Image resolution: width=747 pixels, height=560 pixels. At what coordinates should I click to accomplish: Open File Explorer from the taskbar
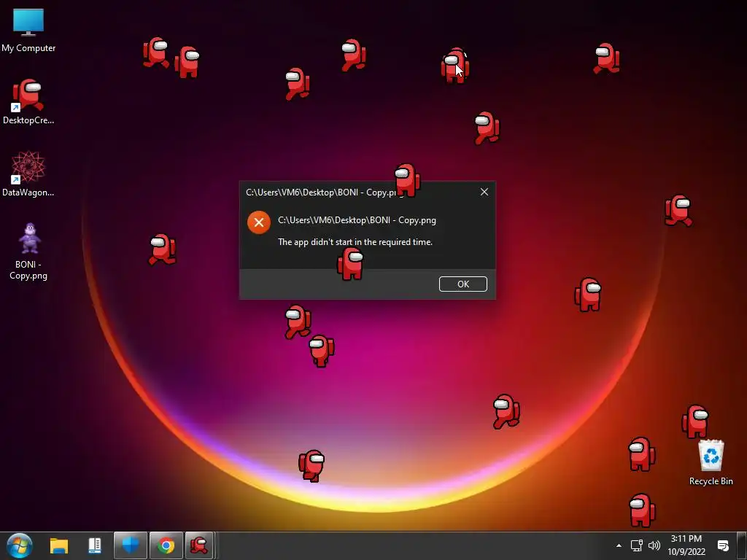pyautogui.click(x=59, y=545)
